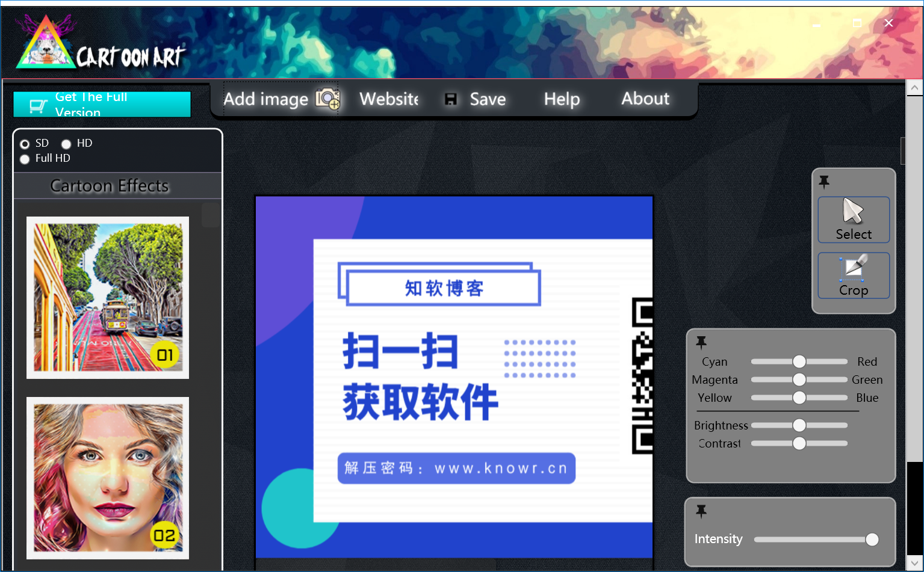Click the pin icon on color panel
924x572 pixels.
(701, 342)
